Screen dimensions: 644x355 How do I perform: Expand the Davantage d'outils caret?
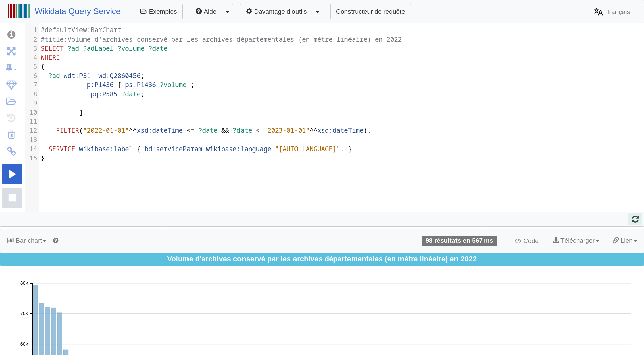point(318,12)
